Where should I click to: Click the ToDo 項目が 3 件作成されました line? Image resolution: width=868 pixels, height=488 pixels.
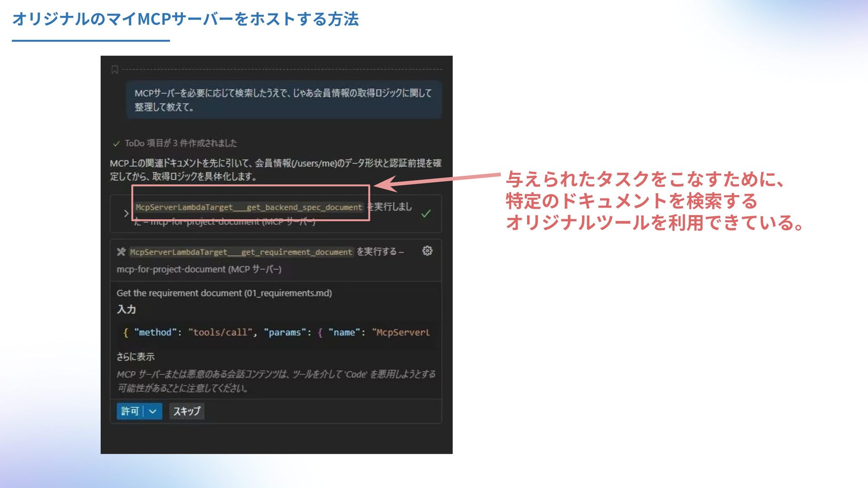tap(181, 143)
